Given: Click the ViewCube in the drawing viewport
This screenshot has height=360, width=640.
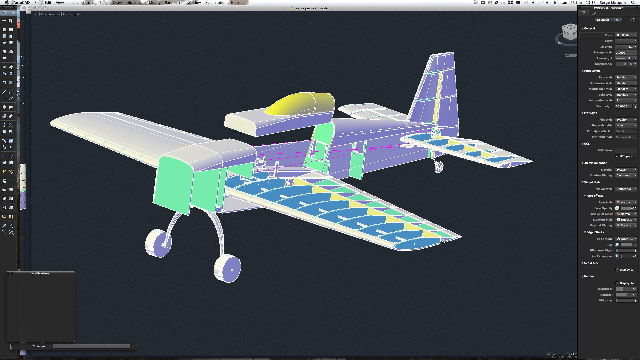Looking at the screenshot, I should pyautogui.click(x=567, y=33).
